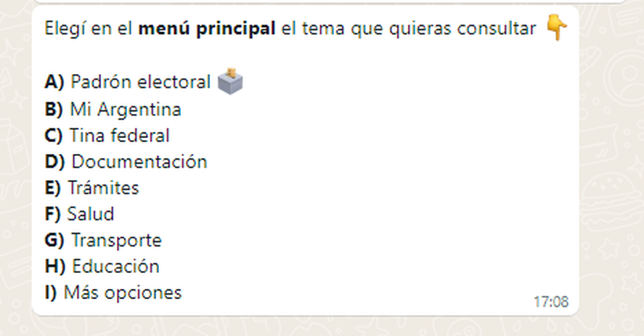
Task: Click the 17:08 message timestamp
Action: tap(551, 302)
